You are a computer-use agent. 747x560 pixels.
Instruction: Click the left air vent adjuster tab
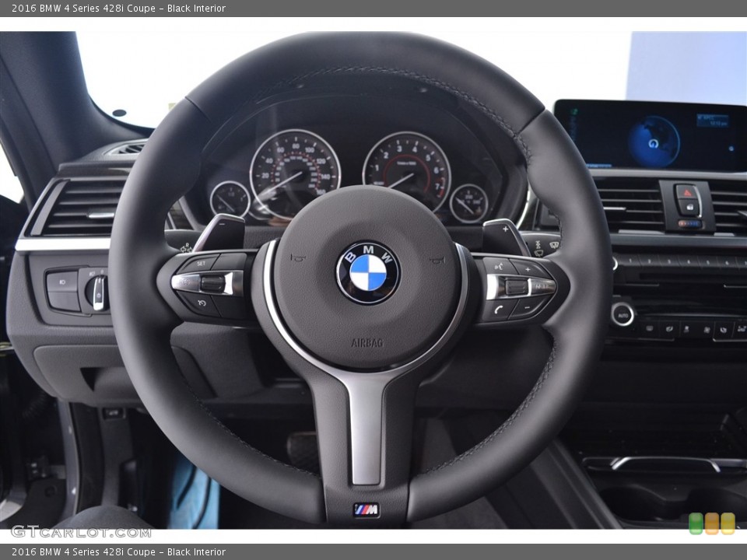pyautogui.click(x=100, y=215)
